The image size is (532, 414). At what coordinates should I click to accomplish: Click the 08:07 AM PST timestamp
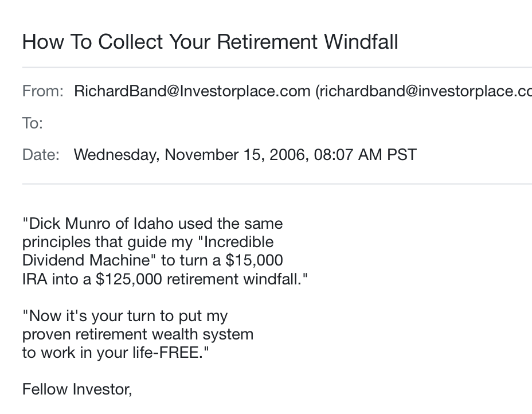365,155
